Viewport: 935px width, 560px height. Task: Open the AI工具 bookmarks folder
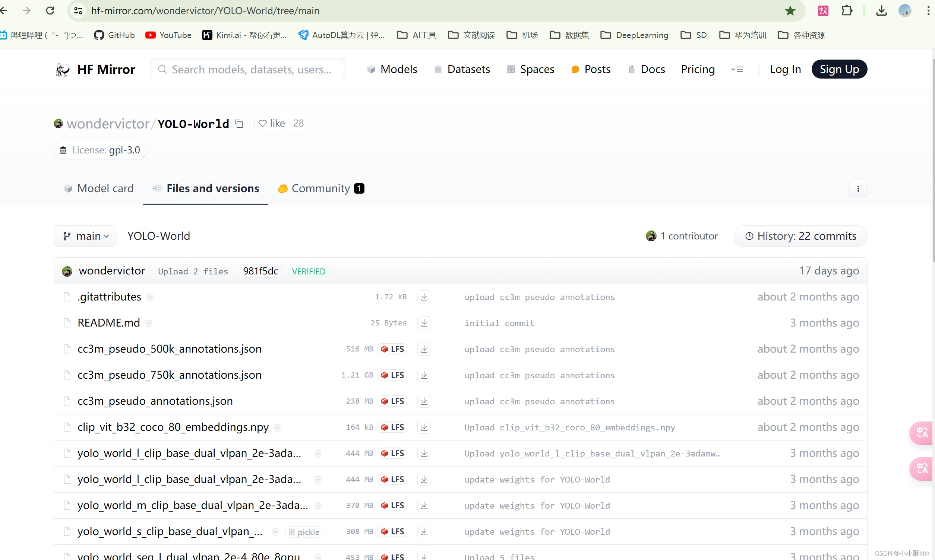point(417,35)
